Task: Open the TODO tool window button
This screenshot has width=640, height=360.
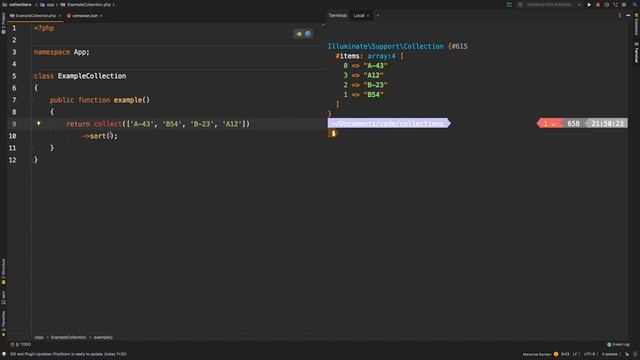Action: click(21, 344)
